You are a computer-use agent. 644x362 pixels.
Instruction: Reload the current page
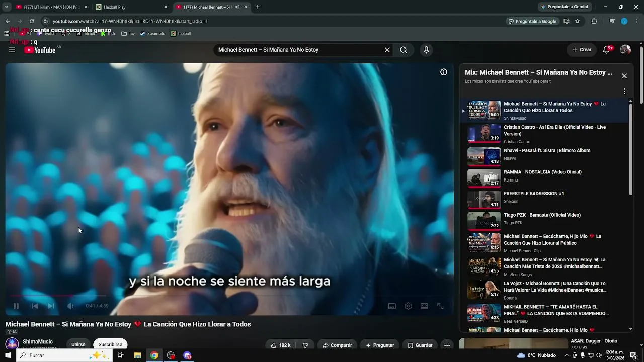click(32, 21)
